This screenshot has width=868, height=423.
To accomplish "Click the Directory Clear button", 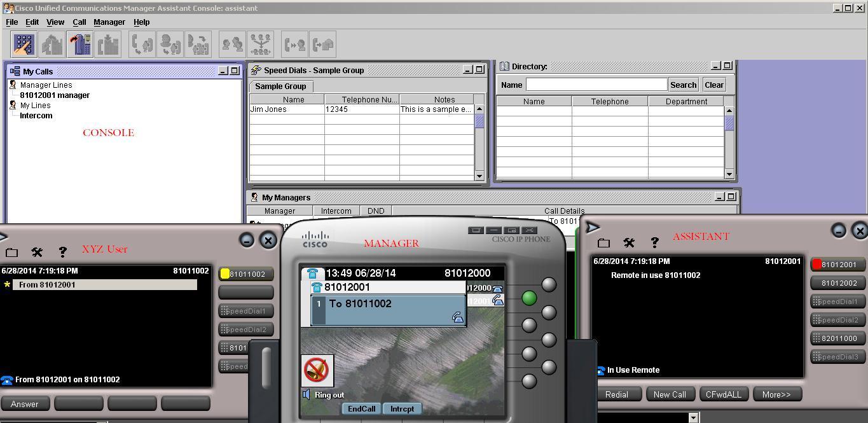I will click(x=714, y=85).
